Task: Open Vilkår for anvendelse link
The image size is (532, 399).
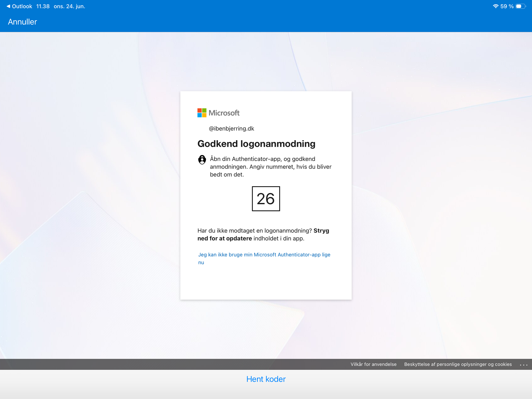Action: [x=373, y=364]
